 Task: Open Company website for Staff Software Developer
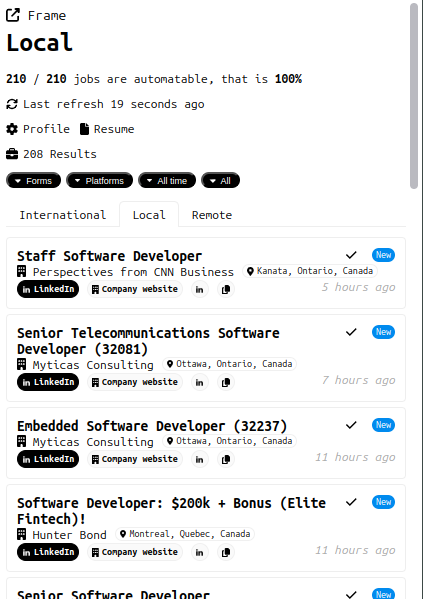(135, 289)
